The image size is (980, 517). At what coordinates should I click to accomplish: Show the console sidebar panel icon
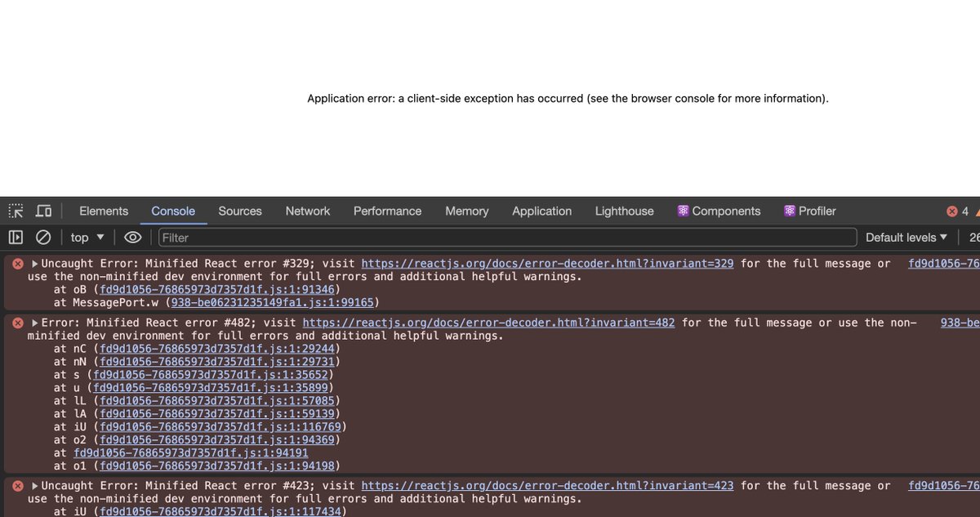pos(16,238)
